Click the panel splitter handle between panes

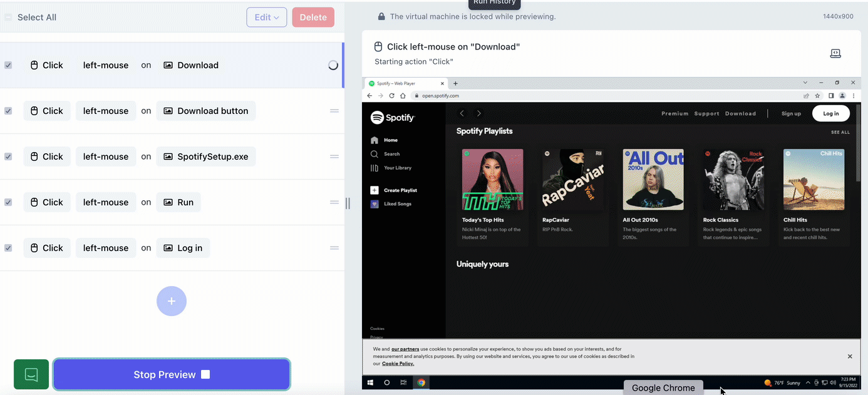[x=348, y=203]
